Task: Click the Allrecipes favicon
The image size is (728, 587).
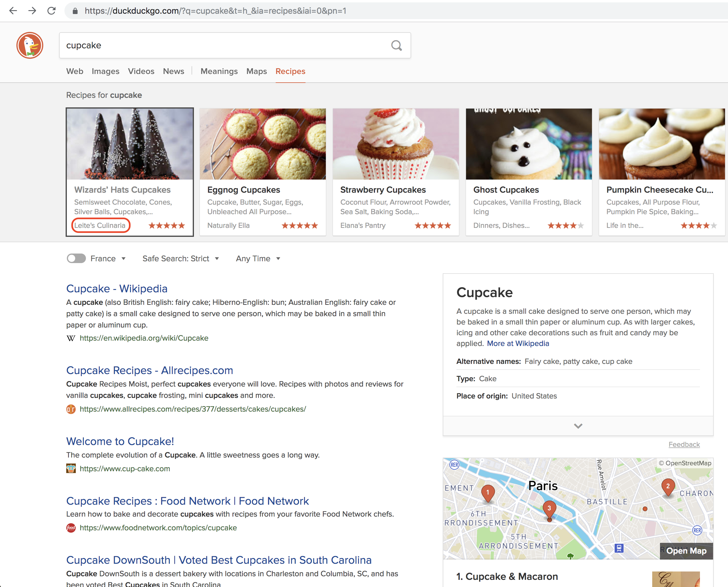Action: click(71, 409)
